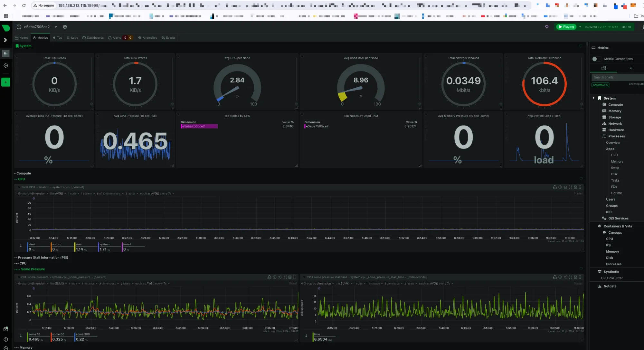Click the bell icon on CPU some pressure stall time chart
The height and width of the screenshot is (350, 644).
coord(554,277)
